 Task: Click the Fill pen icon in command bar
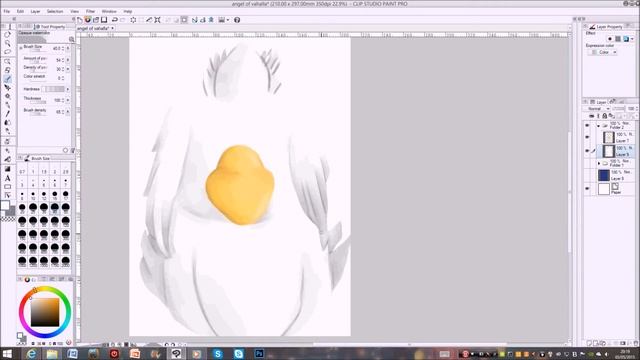click(x=149, y=20)
